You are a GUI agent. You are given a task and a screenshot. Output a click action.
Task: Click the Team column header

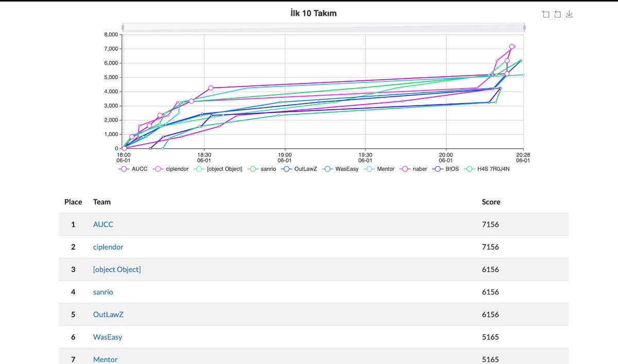click(x=102, y=202)
